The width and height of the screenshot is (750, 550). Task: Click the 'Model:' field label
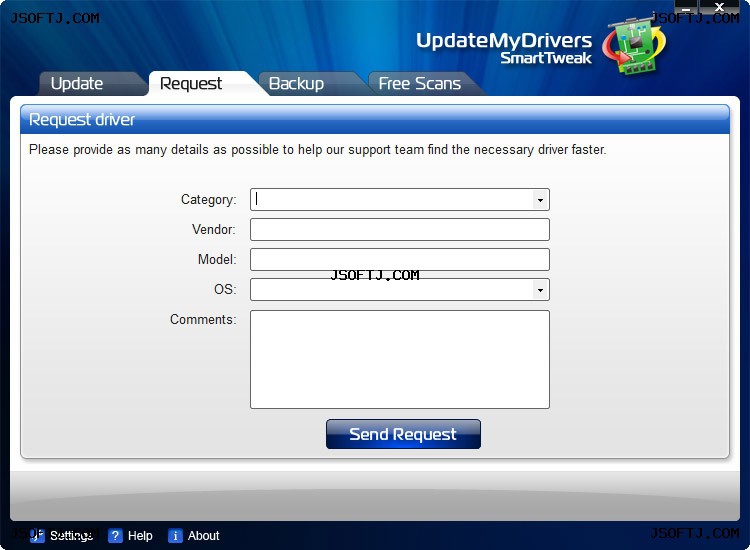point(217,260)
